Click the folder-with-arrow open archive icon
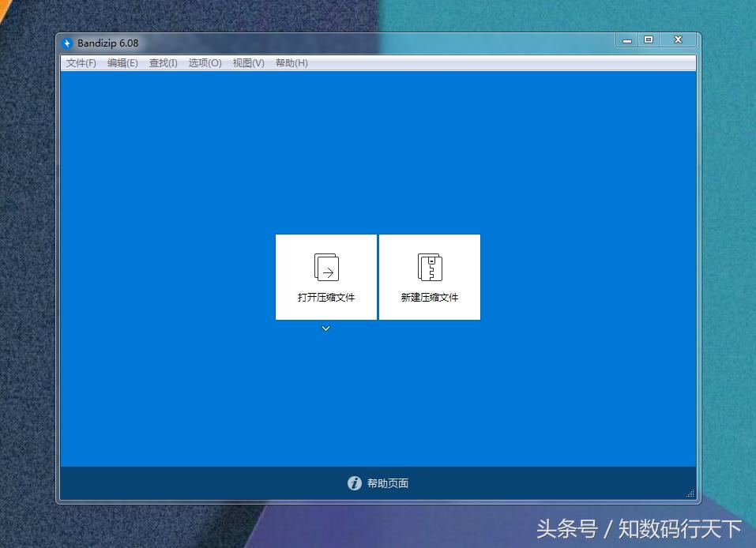756x548 pixels. (325, 268)
